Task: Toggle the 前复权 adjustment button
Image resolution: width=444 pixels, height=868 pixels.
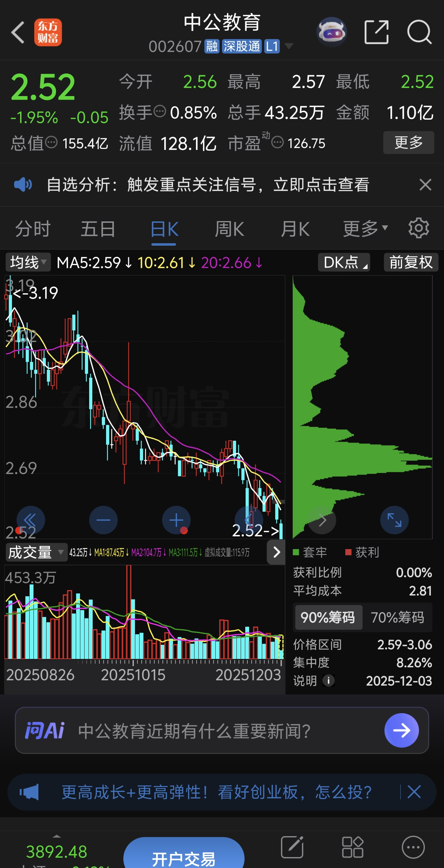Action: point(411,262)
